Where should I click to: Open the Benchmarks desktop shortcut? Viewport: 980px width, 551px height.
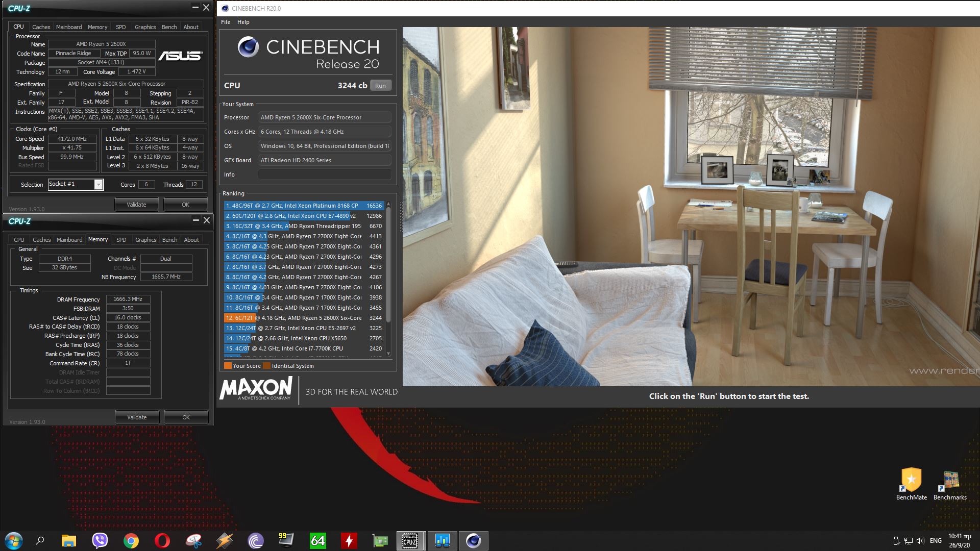tap(950, 484)
